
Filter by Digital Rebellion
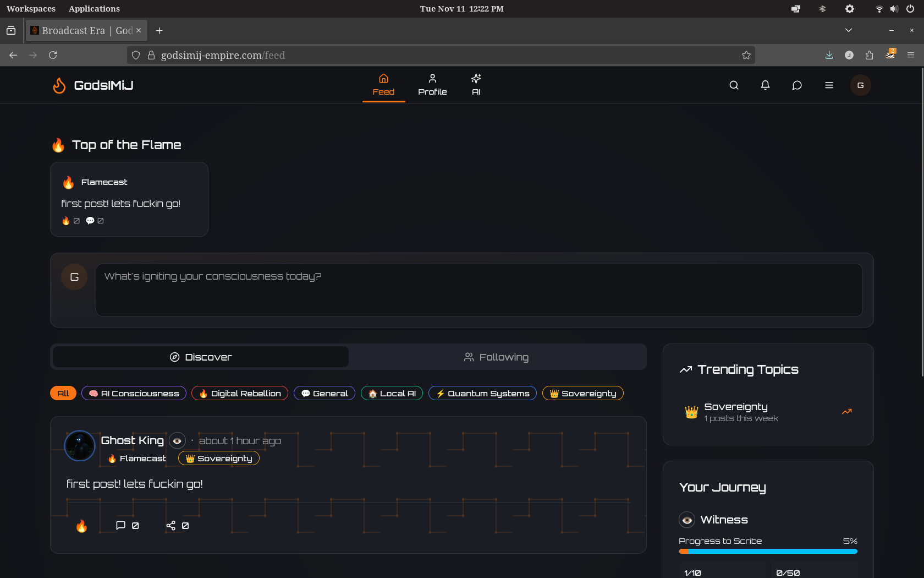point(240,393)
